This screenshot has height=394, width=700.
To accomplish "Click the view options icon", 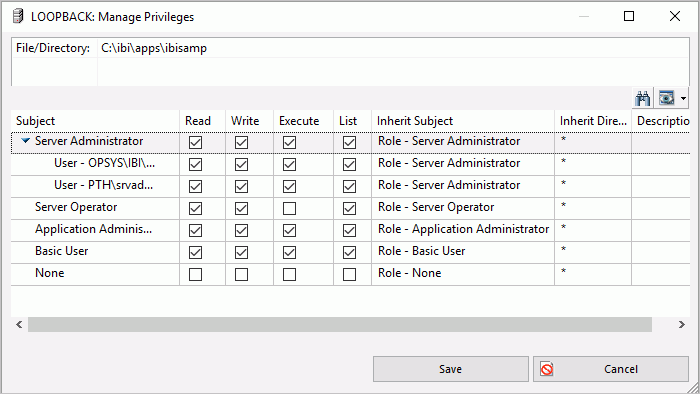I will click(667, 98).
